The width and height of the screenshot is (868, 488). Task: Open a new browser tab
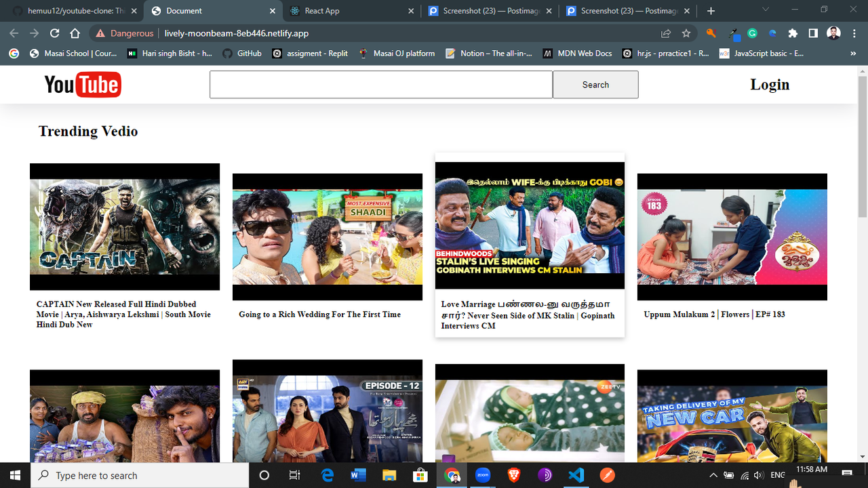coord(711,11)
